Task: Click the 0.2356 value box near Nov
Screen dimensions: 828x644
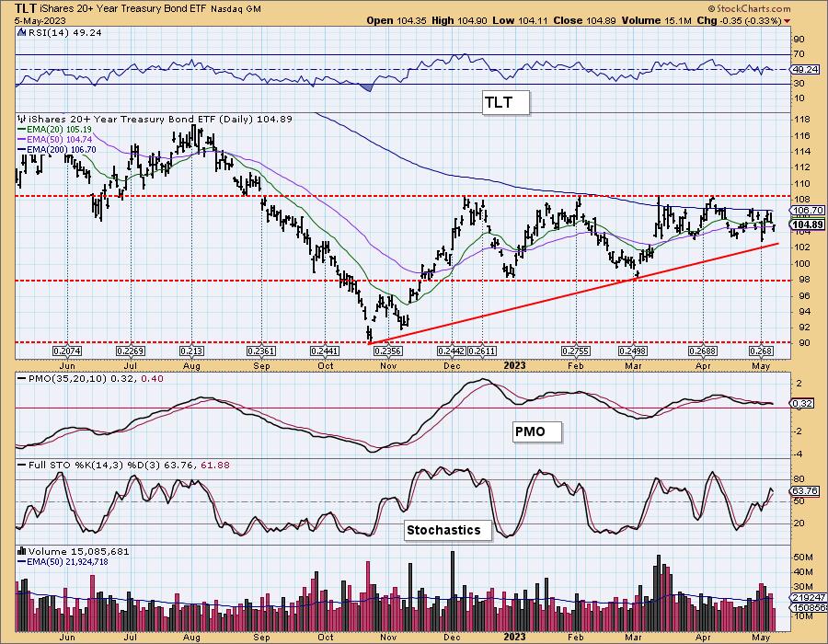Action: pyautogui.click(x=388, y=351)
